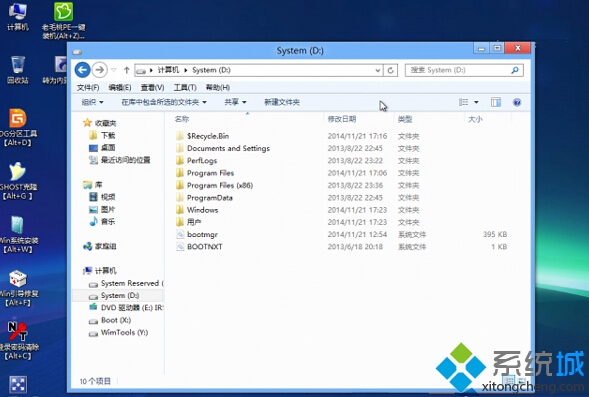Expand the address bar history dropdown

coord(378,70)
